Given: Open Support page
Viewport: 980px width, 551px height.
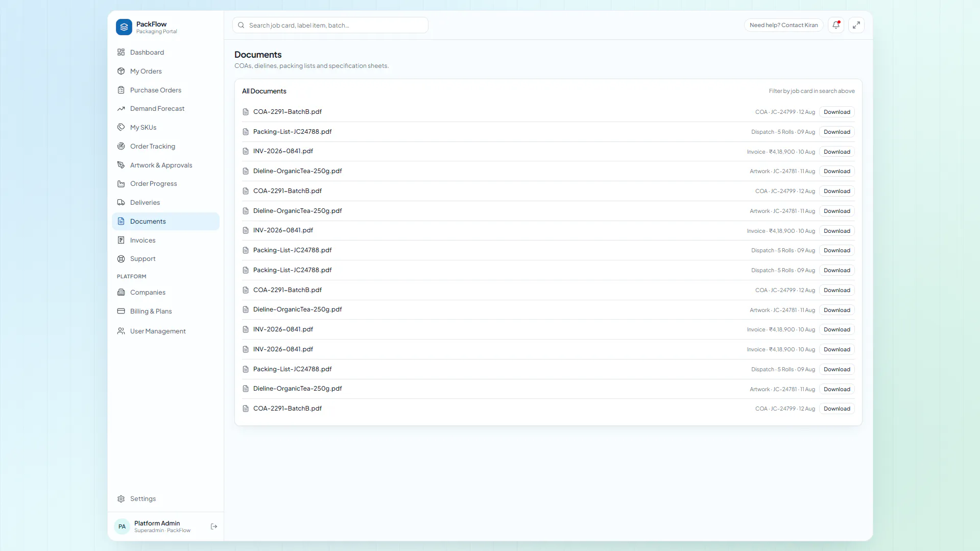Looking at the screenshot, I should coord(165,259).
